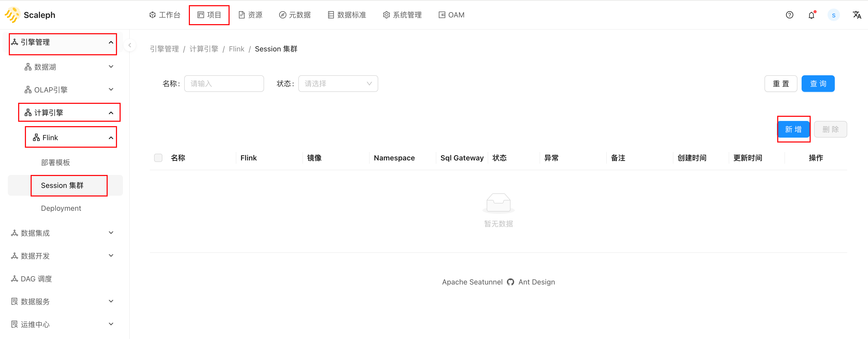868x339 pixels.
Task: Collapse the 计算引擎 submenu chevron
Action: point(111,113)
